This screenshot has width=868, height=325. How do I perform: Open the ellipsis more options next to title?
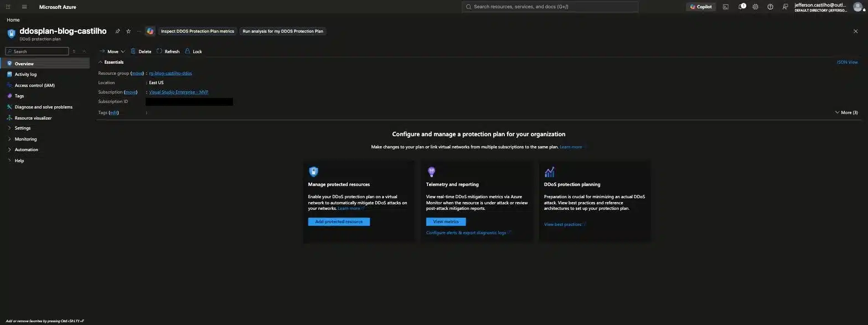[x=139, y=31]
